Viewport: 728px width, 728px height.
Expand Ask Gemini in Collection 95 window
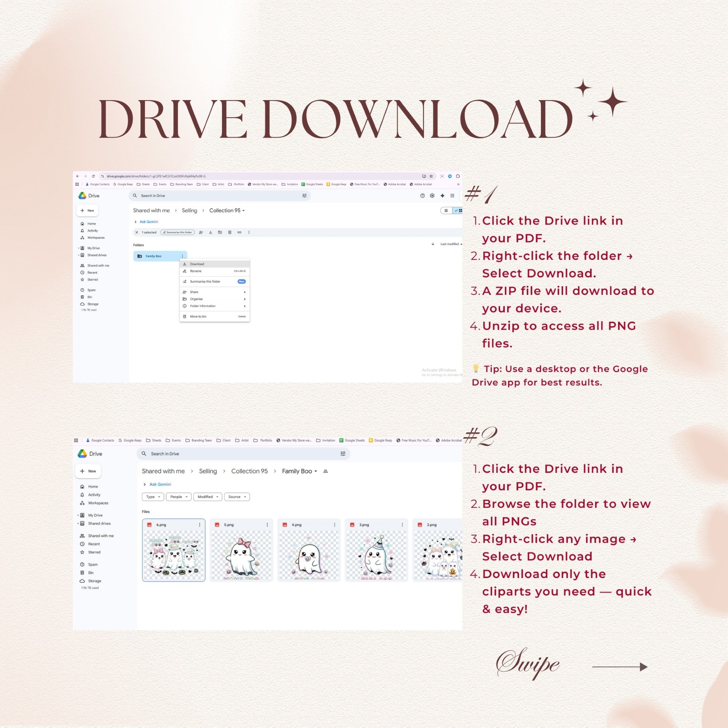coord(146,222)
